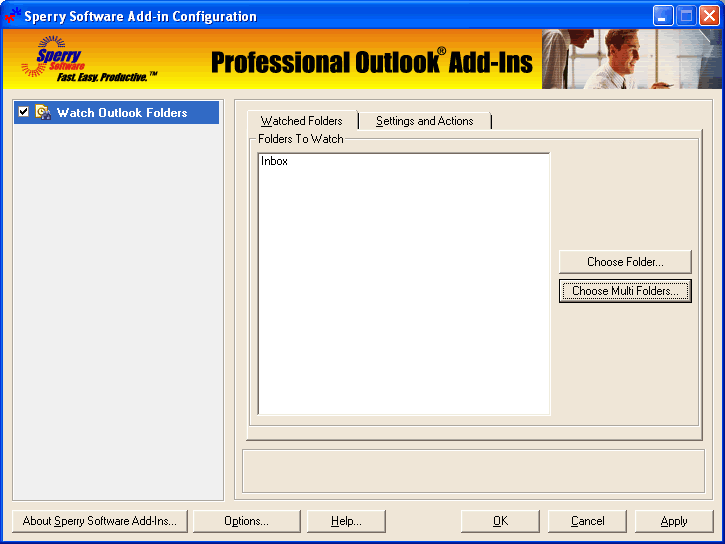Image resolution: width=725 pixels, height=544 pixels.
Task: Minimize the Add-in Configuration window
Action: [664, 16]
